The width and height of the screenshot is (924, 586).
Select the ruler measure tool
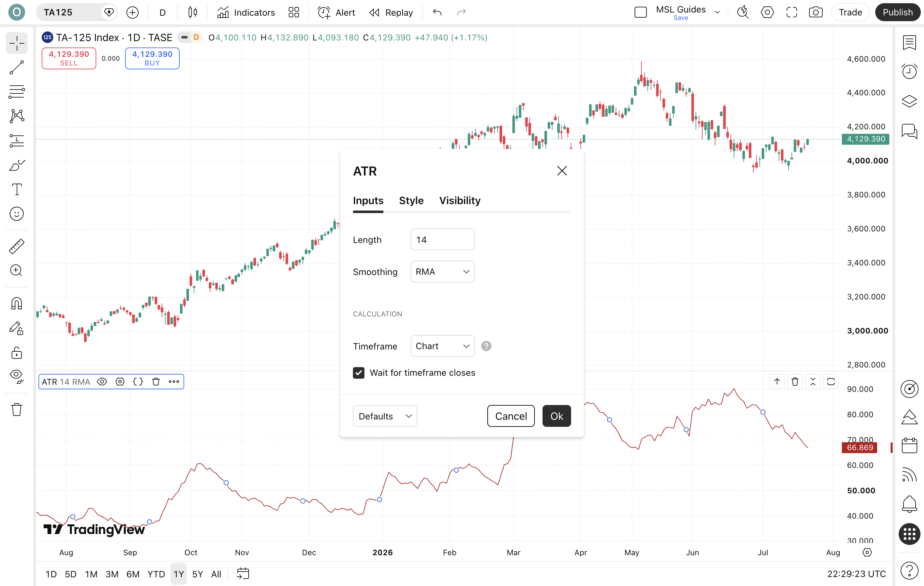[x=16, y=246]
